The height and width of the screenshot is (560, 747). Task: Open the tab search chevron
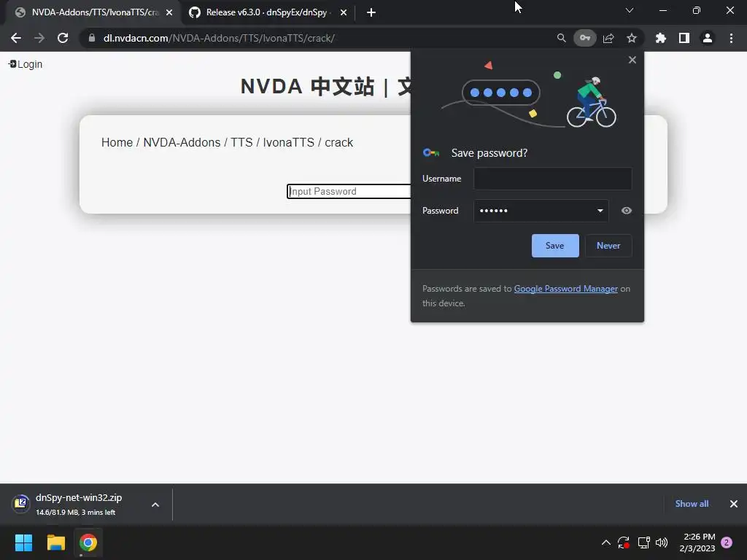[630, 10]
